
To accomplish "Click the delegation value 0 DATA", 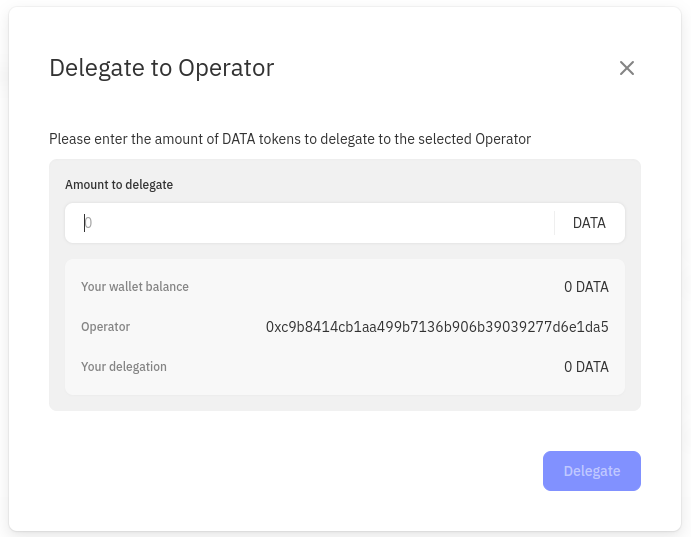I will pyautogui.click(x=586, y=367).
